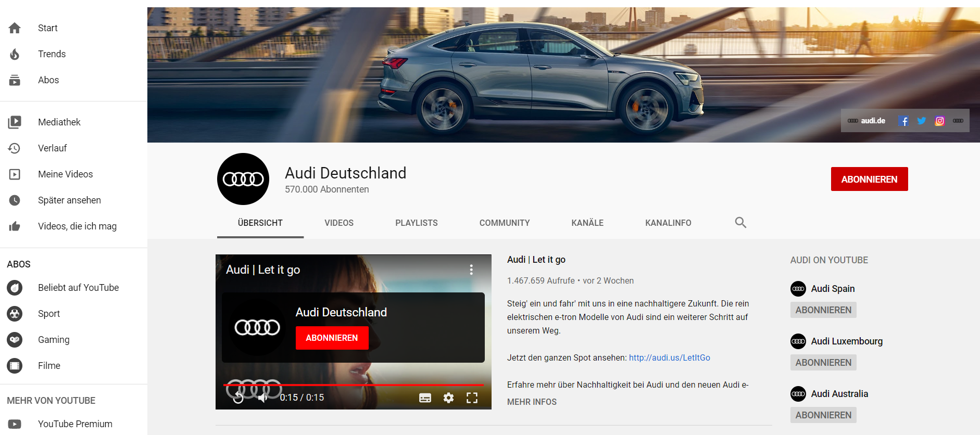Click the audi.de banner link
The width and height of the screenshot is (980, 435).
(866, 121)
